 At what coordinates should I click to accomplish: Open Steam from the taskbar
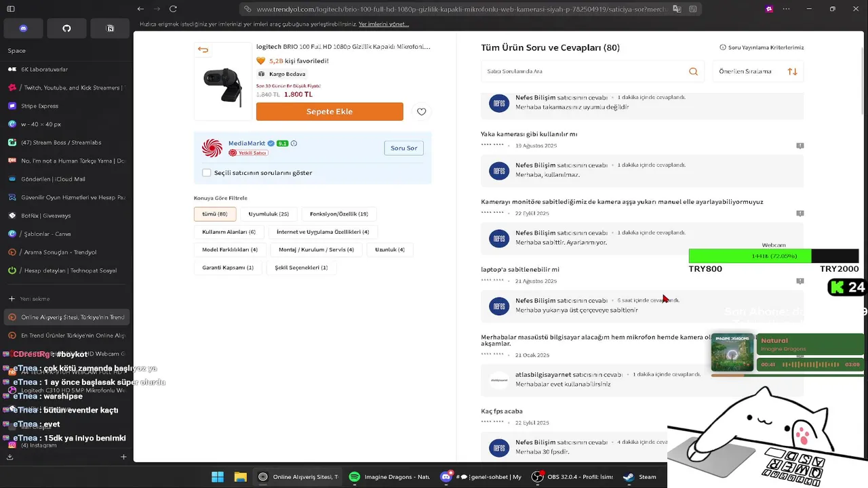(640, 477)
